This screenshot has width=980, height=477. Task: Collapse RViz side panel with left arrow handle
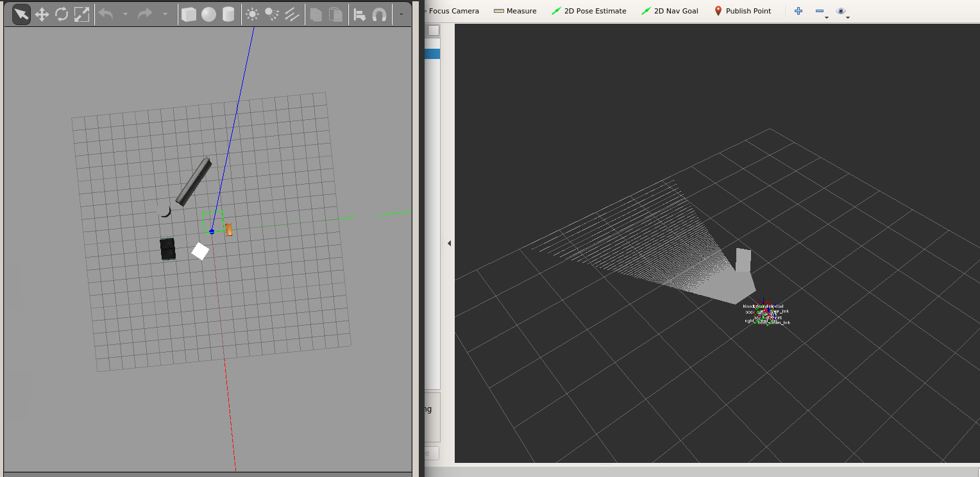449,243
